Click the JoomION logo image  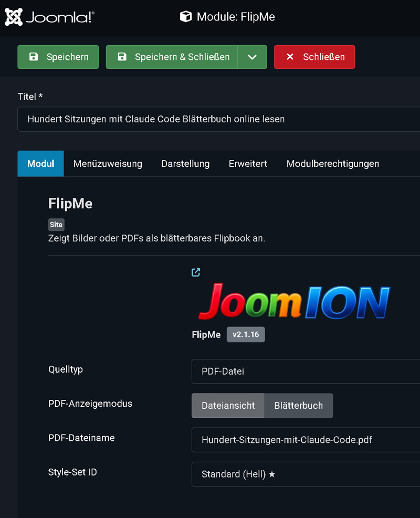click(294, 301)
